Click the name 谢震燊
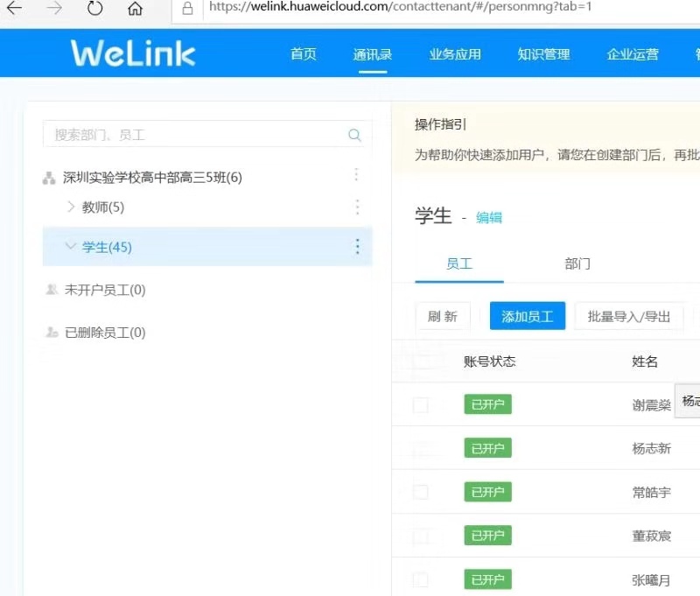 (651, 405)
